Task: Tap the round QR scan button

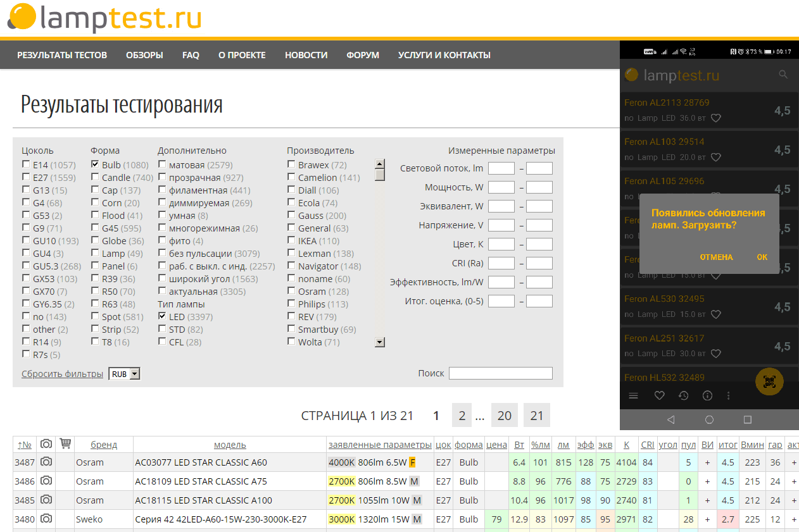Action: (x=770, y=381)
